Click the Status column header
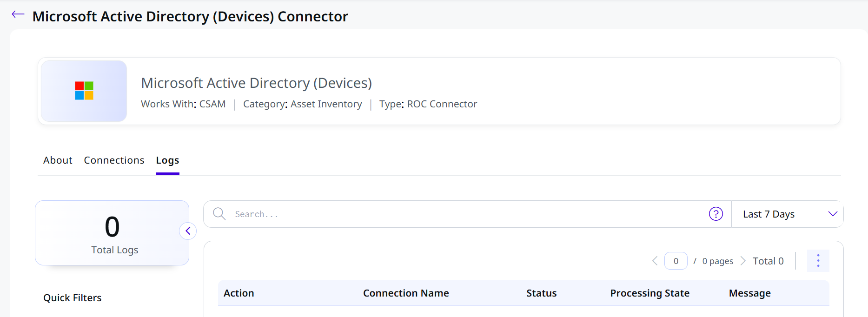Image resolution: width=868 pixels, height=317 pixels. tap(542, 293)
